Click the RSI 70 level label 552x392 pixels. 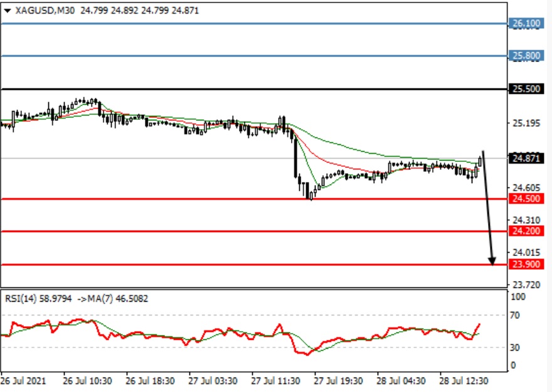pos(515,315)
